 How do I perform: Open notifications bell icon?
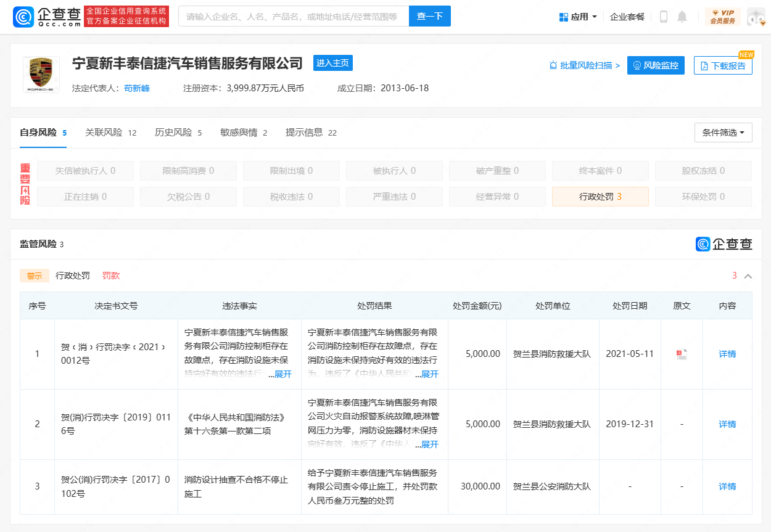tap(682, 17)
